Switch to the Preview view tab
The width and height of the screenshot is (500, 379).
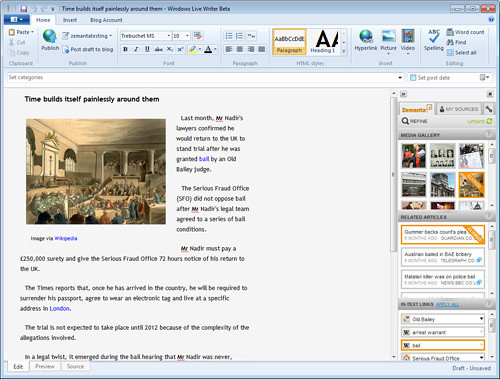(x=45, y=366)
